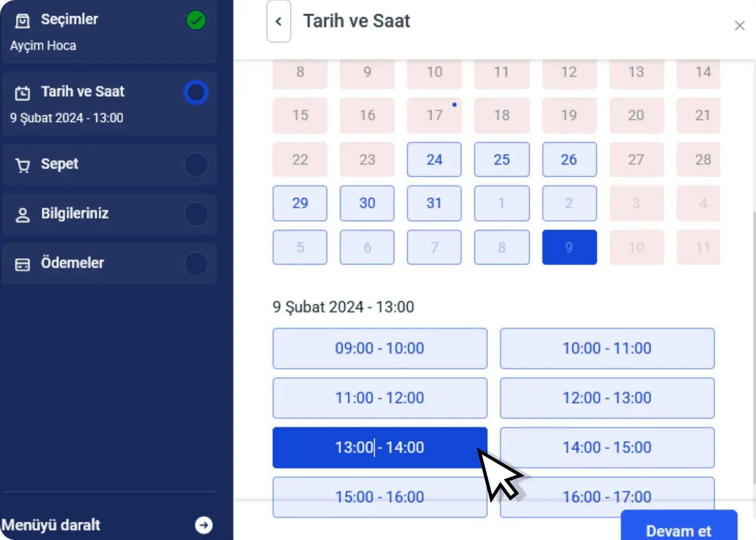Choose the 14:00 - 15:00 time slot
This screenshot has height=540, width=756.
coord(607,447)
